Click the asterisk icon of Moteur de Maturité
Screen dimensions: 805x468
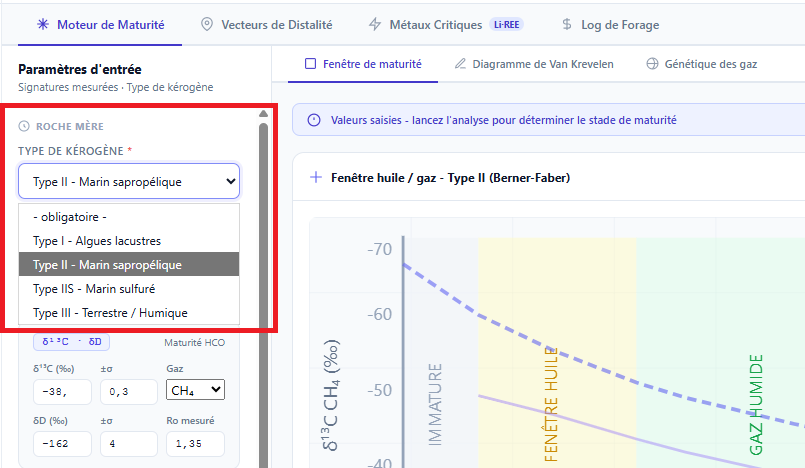(x=43, y=24)
